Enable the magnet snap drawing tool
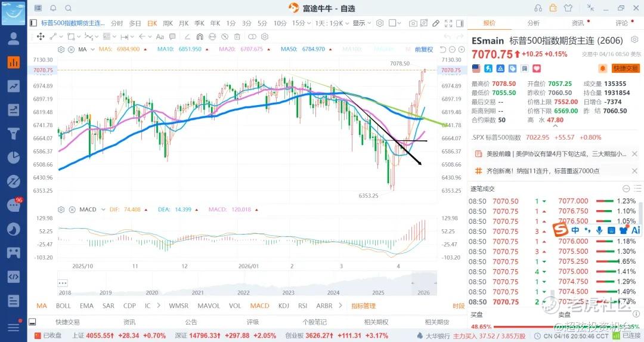This screenshot has width=644, height=342. tap(200, 36)
